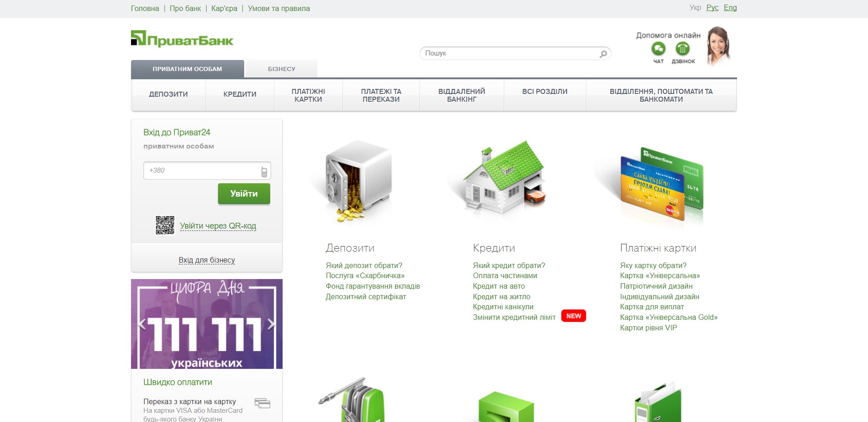Open Депозити section heading
Image resolution: width=868 pixels, height=422 pixels.
350,248
